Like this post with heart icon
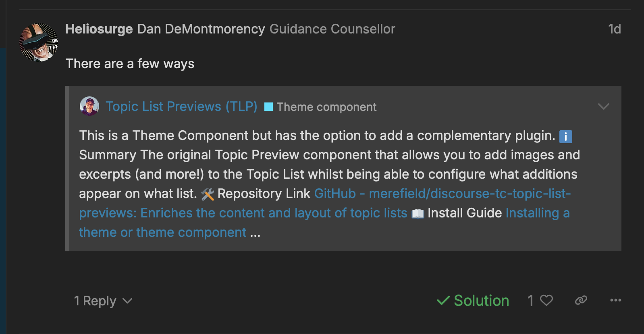 (x=546, y=300)
